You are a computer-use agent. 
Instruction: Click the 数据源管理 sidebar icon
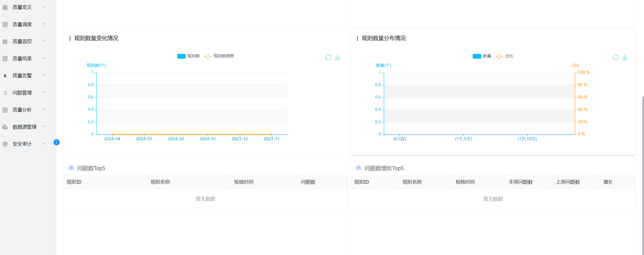point(5,127)
